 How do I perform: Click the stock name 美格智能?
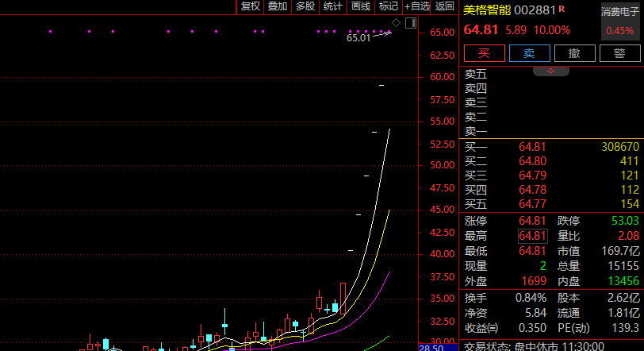click(x=487, y=10)
